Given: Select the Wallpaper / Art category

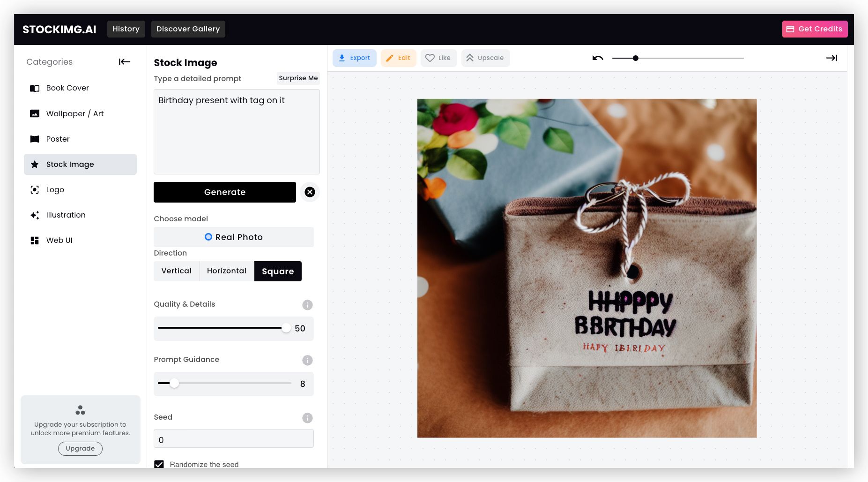Looking at the screenshot, I should click(x=80, y=113).
